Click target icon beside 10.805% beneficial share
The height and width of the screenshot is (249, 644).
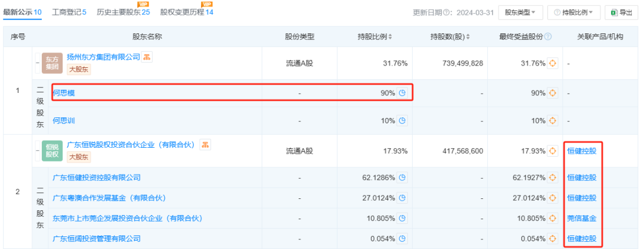tap(552, 218)
